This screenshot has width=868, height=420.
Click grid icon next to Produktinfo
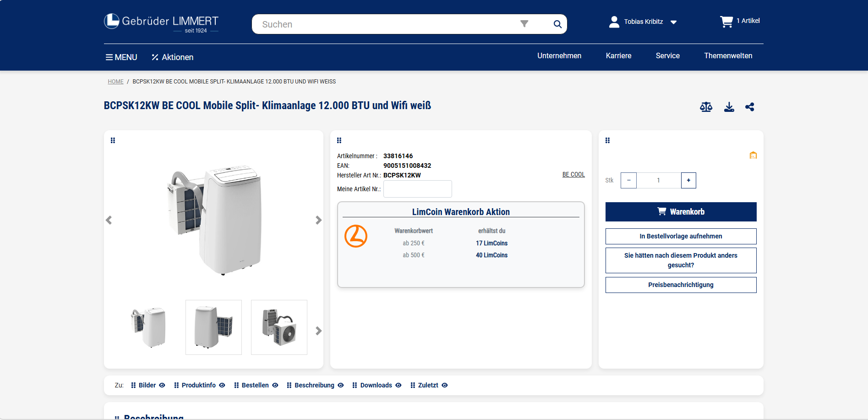pyautogui.click(x=176, y=385)
